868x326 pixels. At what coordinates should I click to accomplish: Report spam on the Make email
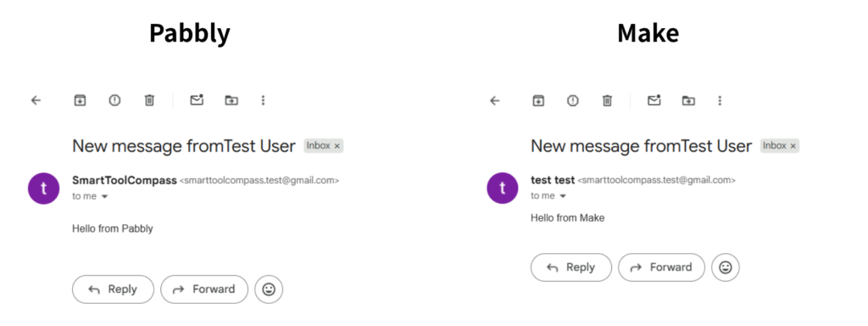pos(572,100)
